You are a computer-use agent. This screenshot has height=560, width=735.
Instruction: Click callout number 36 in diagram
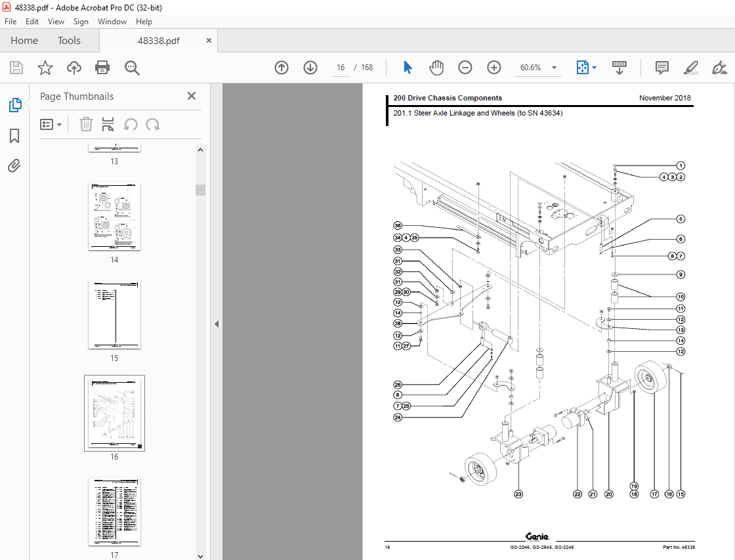click(x=398, y=226)
